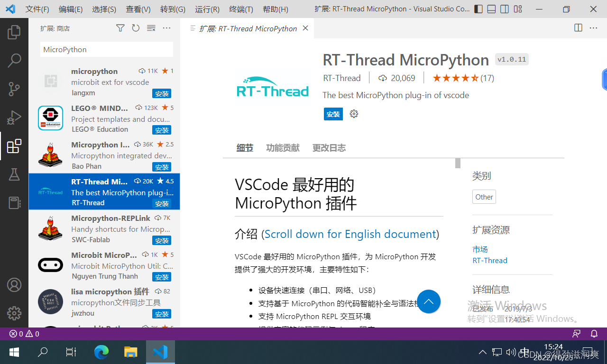Install RT-Thread MicroPython from detail page
607x364 pixels.
click(333, 114)
